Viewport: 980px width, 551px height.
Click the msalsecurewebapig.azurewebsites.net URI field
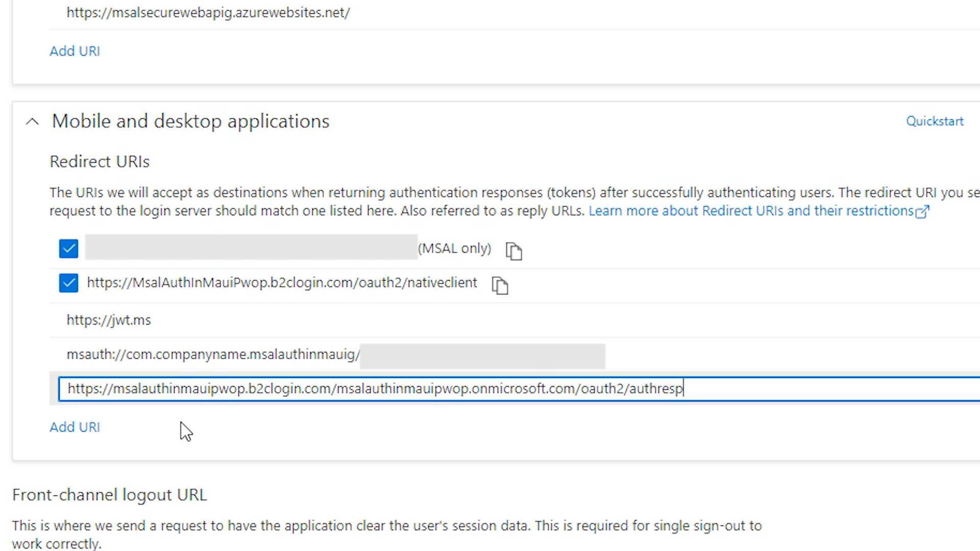point(208,13)
